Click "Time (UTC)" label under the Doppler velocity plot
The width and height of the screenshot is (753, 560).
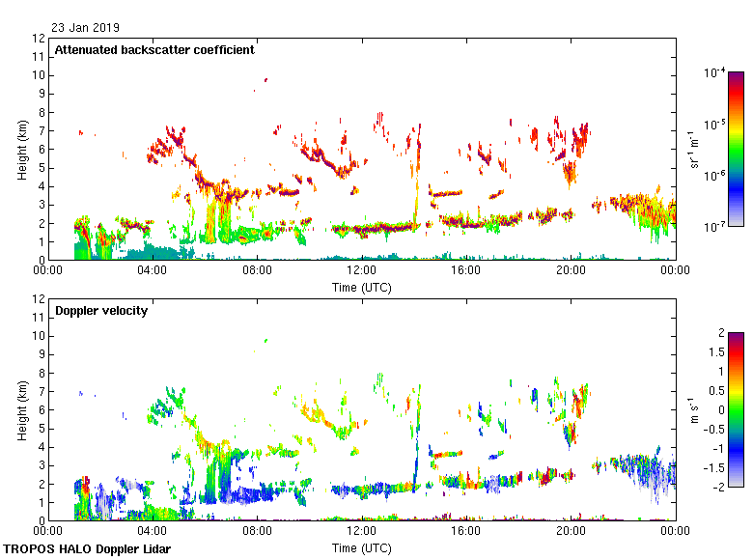coord(362,548)
